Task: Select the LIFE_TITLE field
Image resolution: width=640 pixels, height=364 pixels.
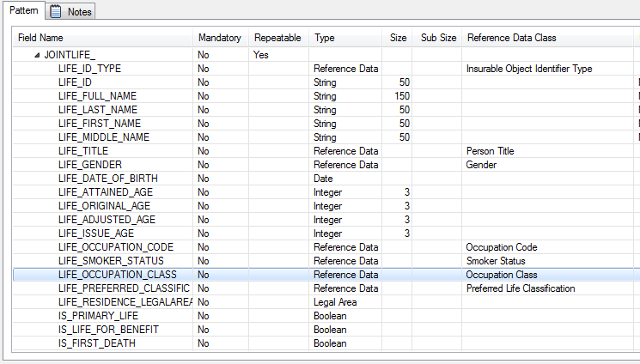Action: 82,151
